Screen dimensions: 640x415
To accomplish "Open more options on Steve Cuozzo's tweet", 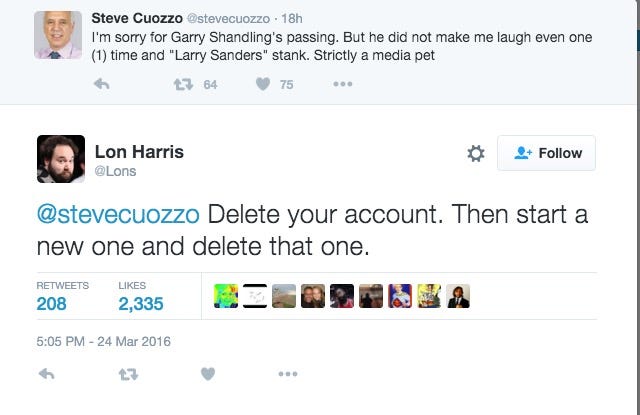I will point(342,84).
